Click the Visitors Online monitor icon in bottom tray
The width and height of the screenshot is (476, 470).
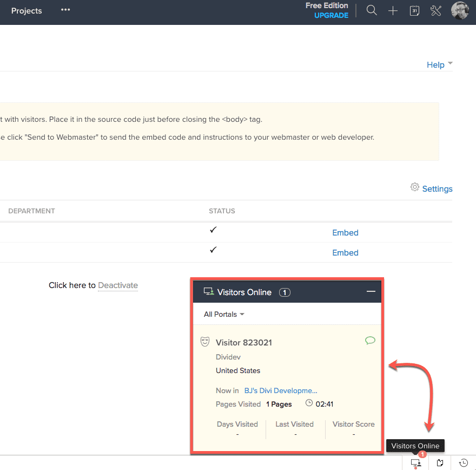tap(415, 463)
